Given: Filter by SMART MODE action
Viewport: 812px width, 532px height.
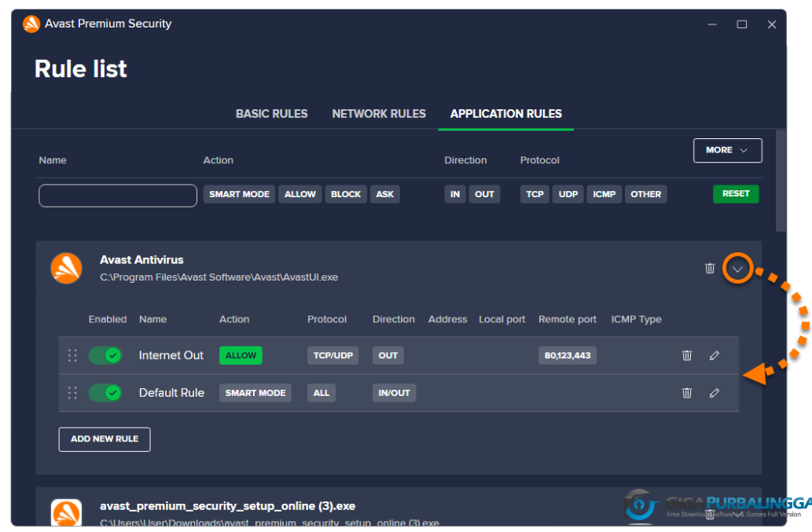Looking at the screenshot, I should click(x=239, y=194).
